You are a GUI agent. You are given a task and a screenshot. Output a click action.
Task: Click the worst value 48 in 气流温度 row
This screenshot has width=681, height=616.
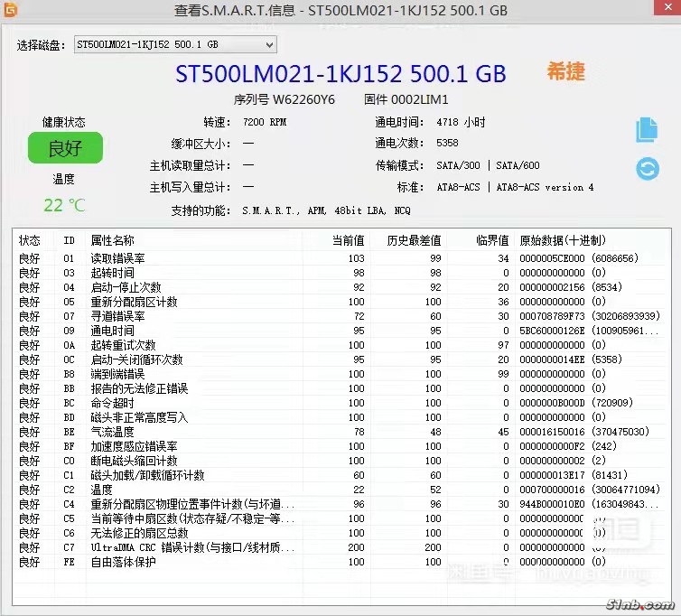[435, 432]
